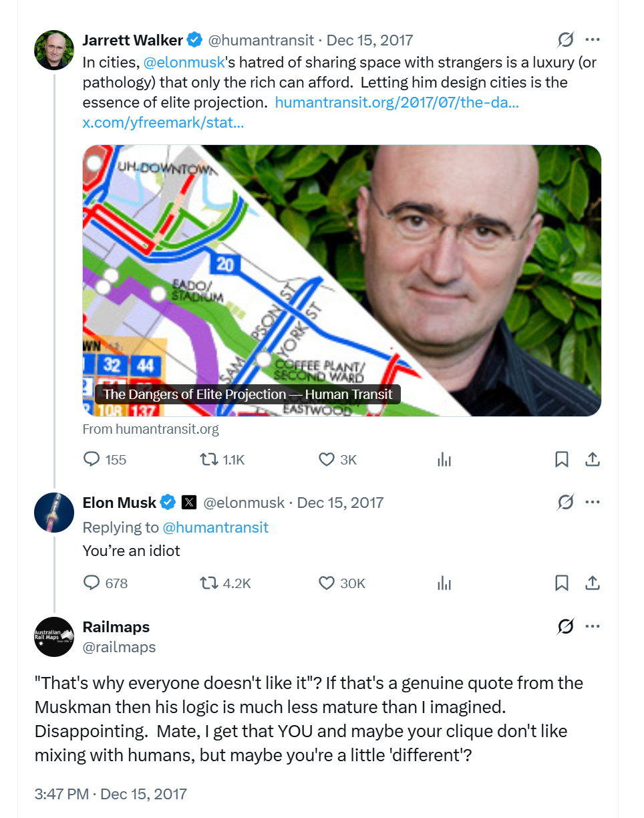
Task: Open the x.com/yfreemark quoted link
Action: click(163, 123)
